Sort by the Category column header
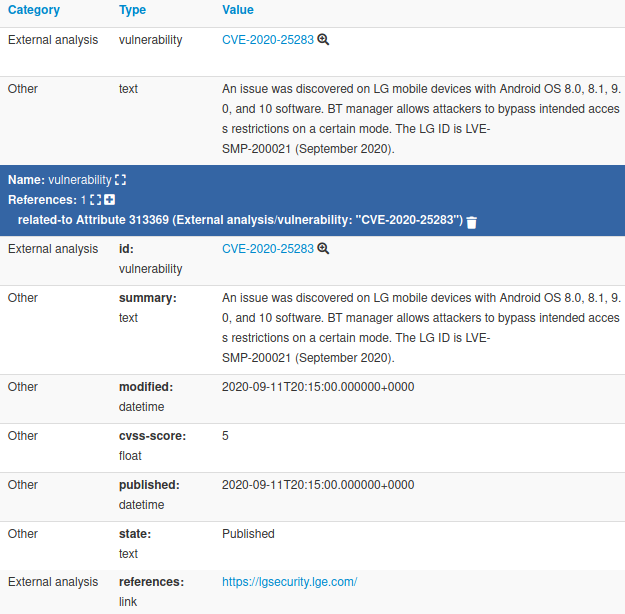This screenshot has height=614, width=625. (34, 10)
